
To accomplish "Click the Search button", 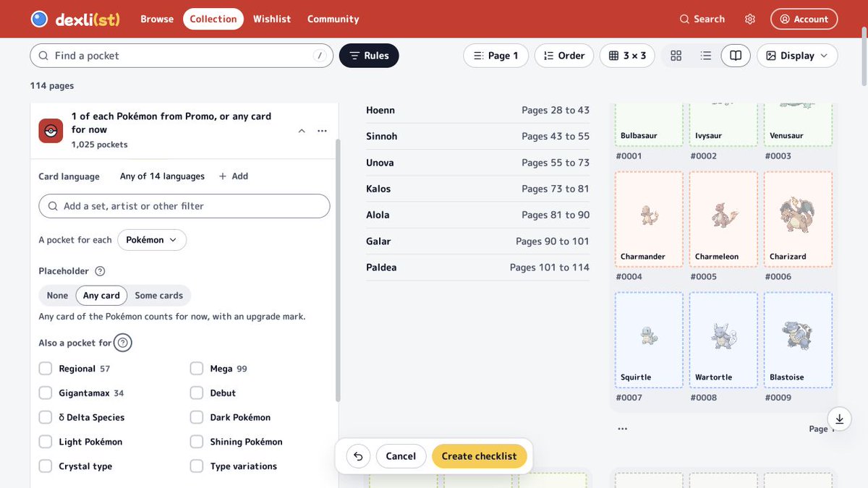I will click(x=702, y=19).
